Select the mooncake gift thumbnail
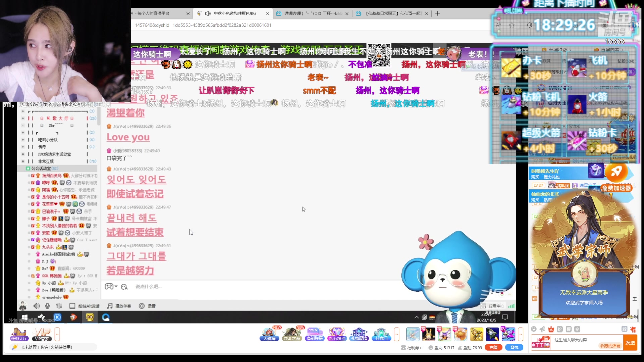This screenshot has height=362, width=644. pos(461,334)
